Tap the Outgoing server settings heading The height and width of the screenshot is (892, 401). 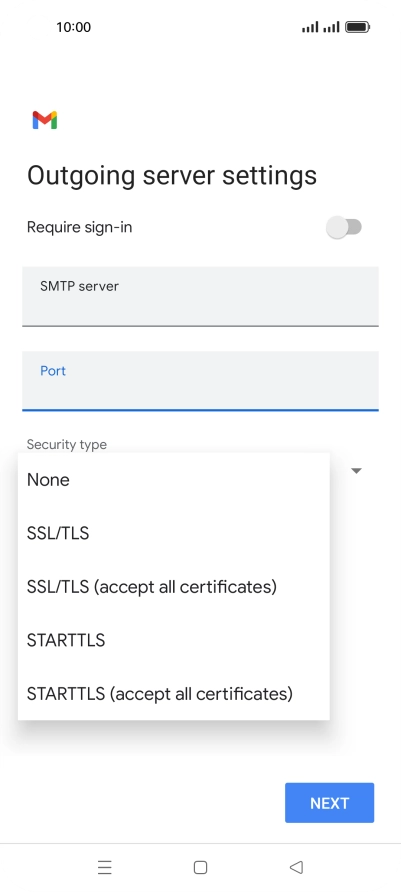coord(172,175)
